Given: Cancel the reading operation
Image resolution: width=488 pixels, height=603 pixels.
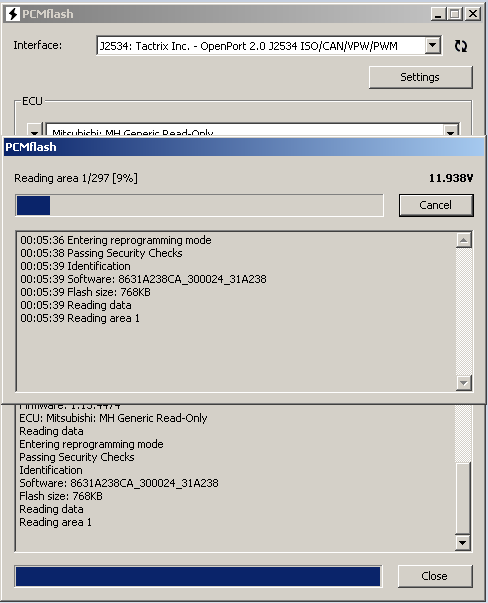Looking at the screenshot, I should tap(436, 205).
